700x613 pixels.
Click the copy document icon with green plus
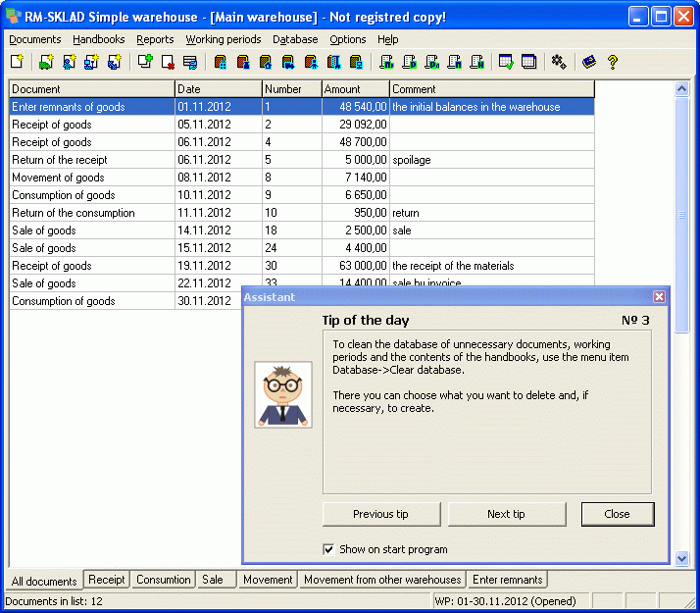(145, 62)
